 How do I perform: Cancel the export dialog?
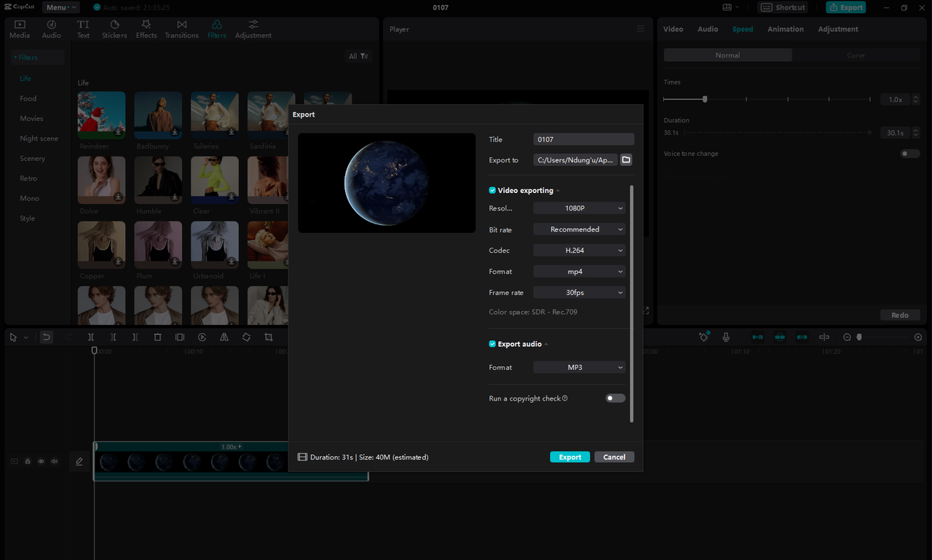pyautogui.click(x=614, y=457)
